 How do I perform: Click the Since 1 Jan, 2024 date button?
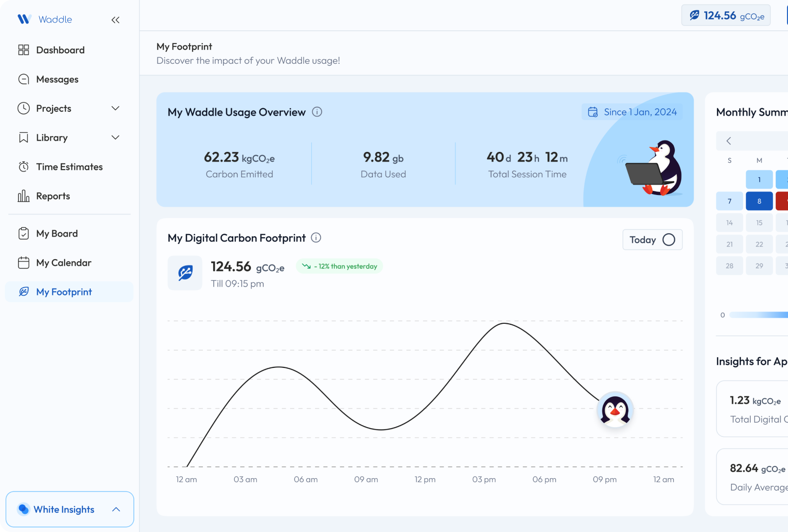tap(632, 112)
